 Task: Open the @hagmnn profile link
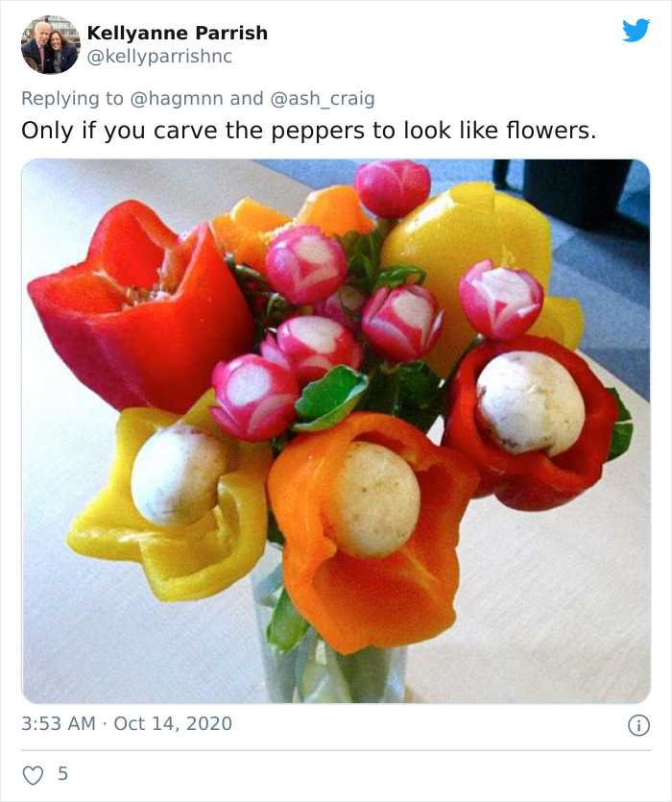tap(173, 97)
